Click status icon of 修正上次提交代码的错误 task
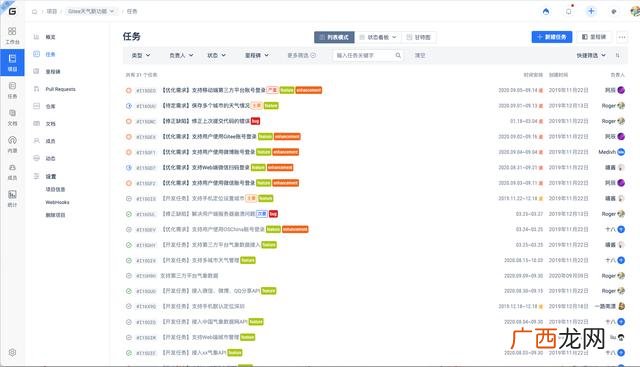The height and width of the screenshot is (367, 640). pyautogui.click(x=129, y=121)
